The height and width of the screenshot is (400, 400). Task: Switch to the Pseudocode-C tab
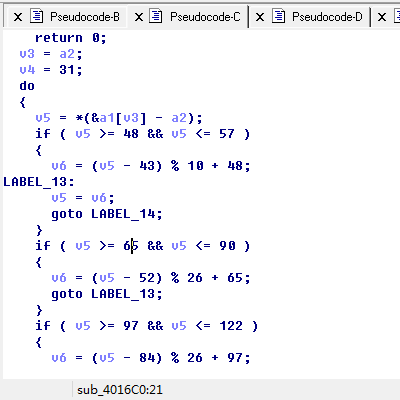[x=205, y=17]
